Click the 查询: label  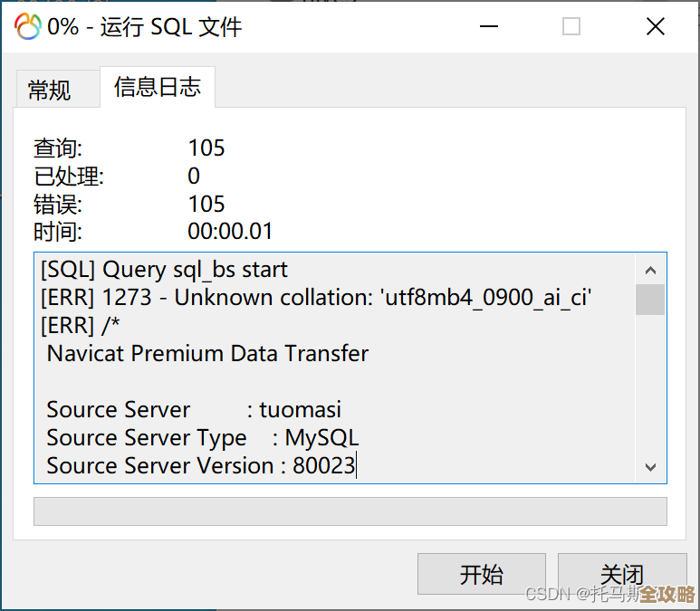click(58, 148)
